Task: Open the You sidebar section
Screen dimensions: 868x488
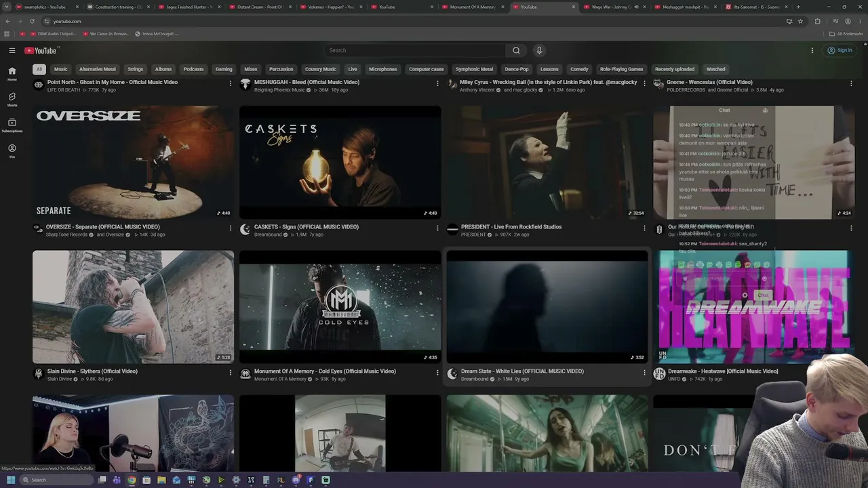Action: coord(12,150)
